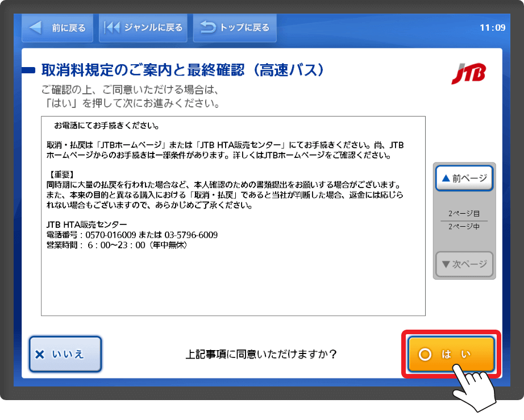
Task: Click the red JTB logo
Action: click(469, 74)
